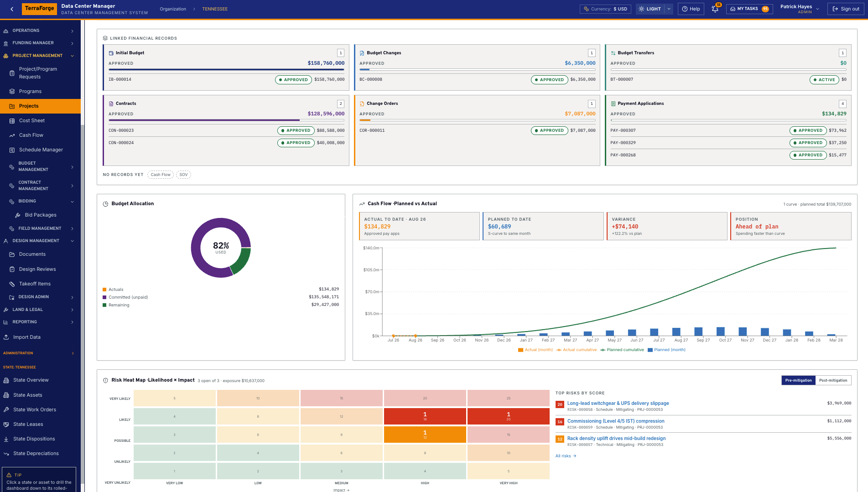Go to the Organization breadcrumb
Screen dimensions: 868x492
(173, 9)
